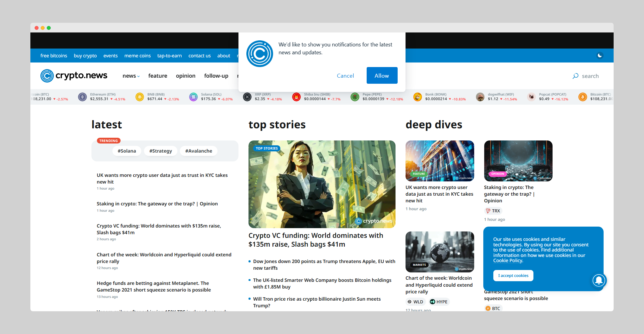Screen dimensions: 644x334
Task: Allow notifications in the popup
Action: [382, 76]
